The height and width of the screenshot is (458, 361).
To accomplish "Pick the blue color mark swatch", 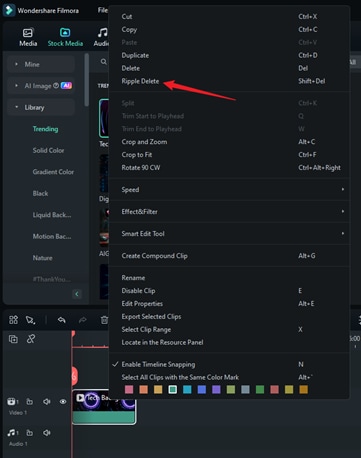I will 202,389.
